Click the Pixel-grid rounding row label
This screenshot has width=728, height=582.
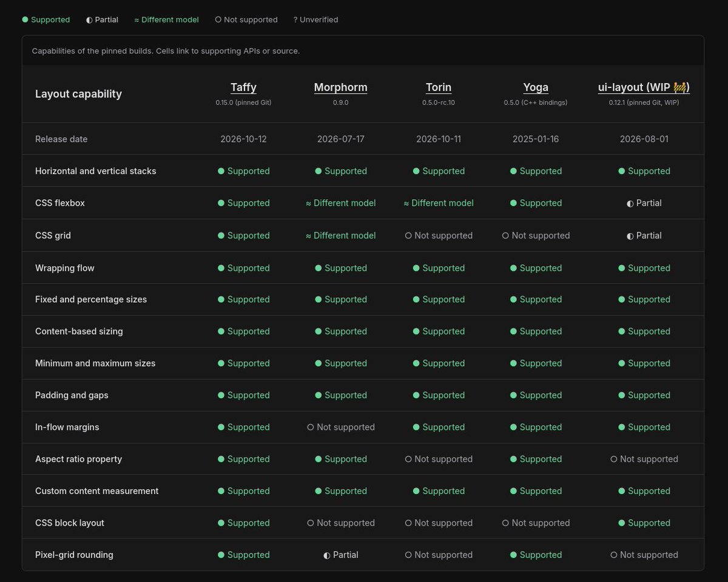[74, 555]
